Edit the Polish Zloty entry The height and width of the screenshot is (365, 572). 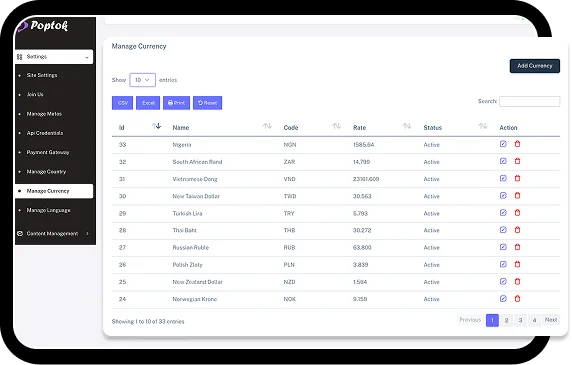[503, 264]
